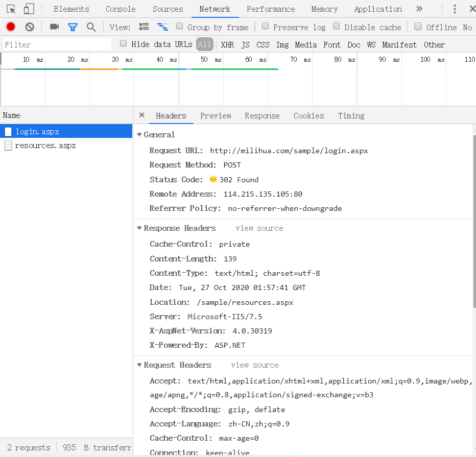This screenshot has width=476, height=457.
Task: Clear the network log
Action: 30,27
